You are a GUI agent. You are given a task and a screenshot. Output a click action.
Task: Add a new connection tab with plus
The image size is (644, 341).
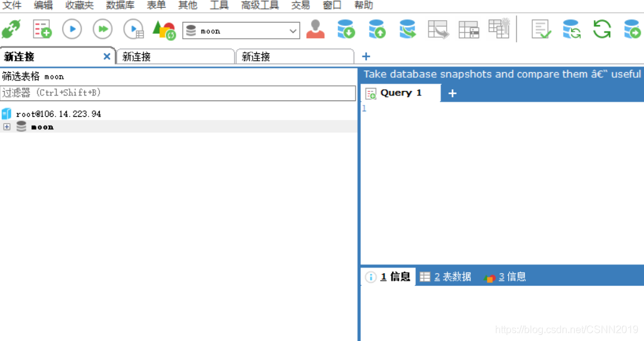[366, 57]
